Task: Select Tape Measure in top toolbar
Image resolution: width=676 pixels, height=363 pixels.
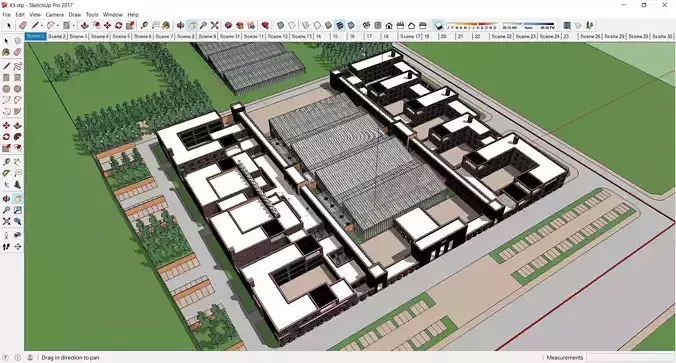Action: click(144, 25)
